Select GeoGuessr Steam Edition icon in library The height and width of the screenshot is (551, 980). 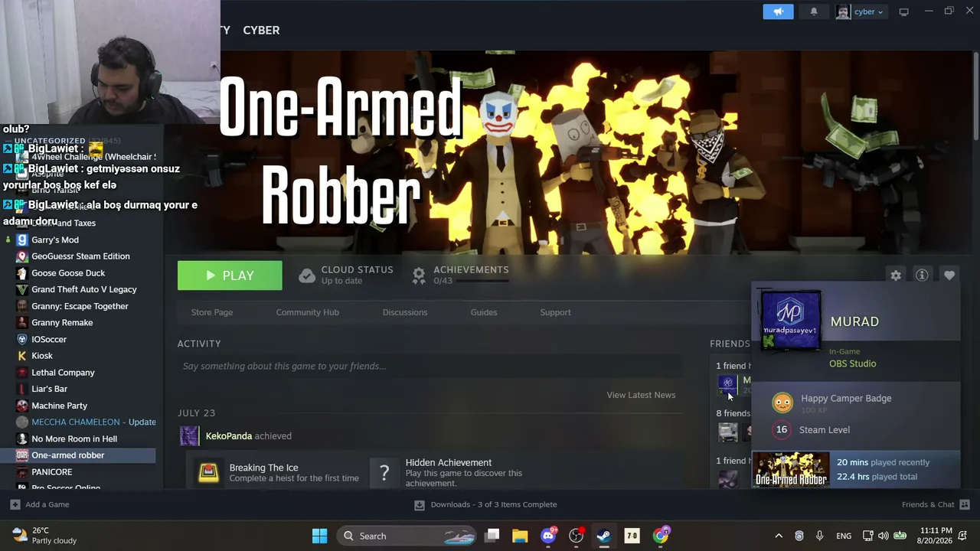22,256
